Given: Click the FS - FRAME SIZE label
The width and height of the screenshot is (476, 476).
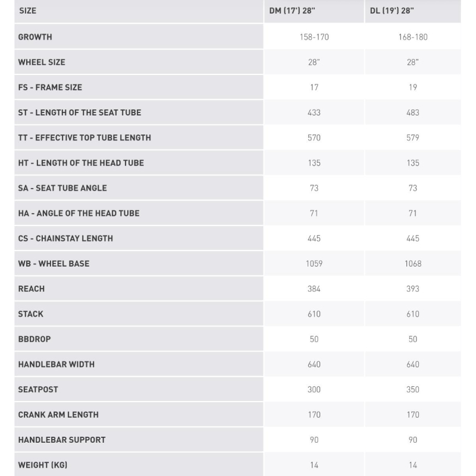Looking at the screenshot, I should pyautogui.click(x=50, y=87).
